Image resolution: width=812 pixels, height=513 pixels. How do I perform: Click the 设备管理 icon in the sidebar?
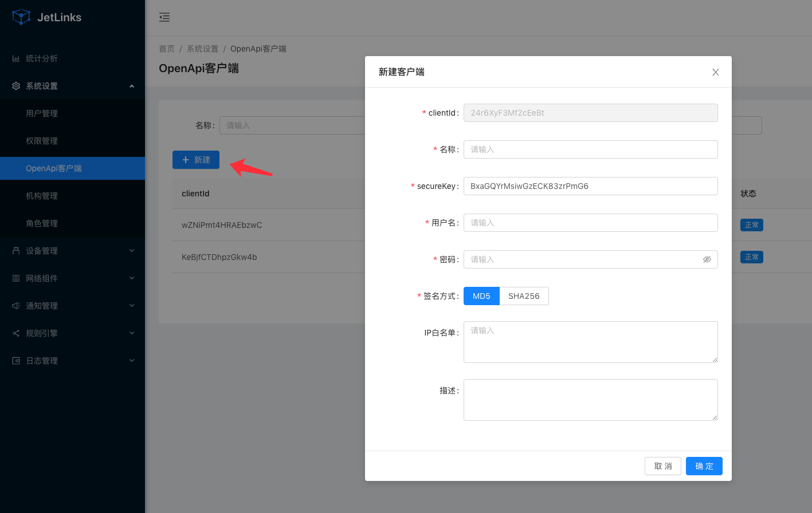coord(16,251)
